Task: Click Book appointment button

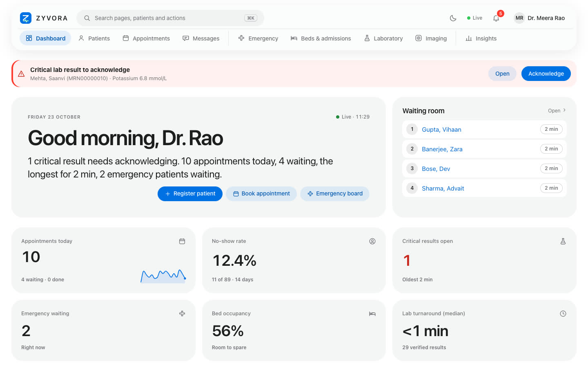Action: (x=261, y=194)
